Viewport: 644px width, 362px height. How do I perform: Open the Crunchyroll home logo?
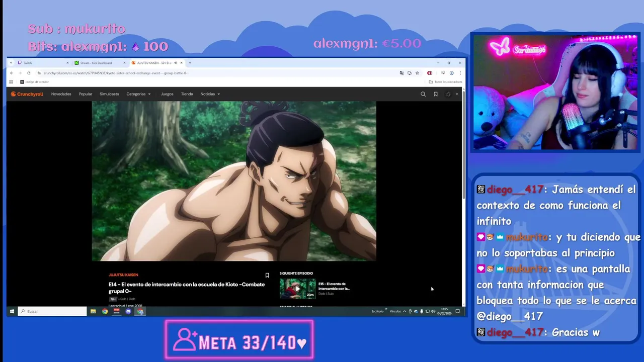(x=27, y=94)
